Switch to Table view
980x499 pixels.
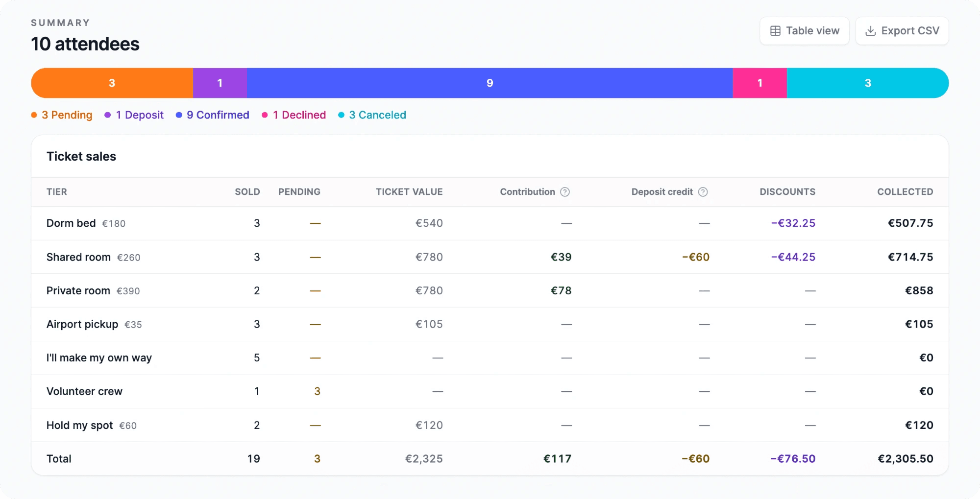(x=804, y=31)
